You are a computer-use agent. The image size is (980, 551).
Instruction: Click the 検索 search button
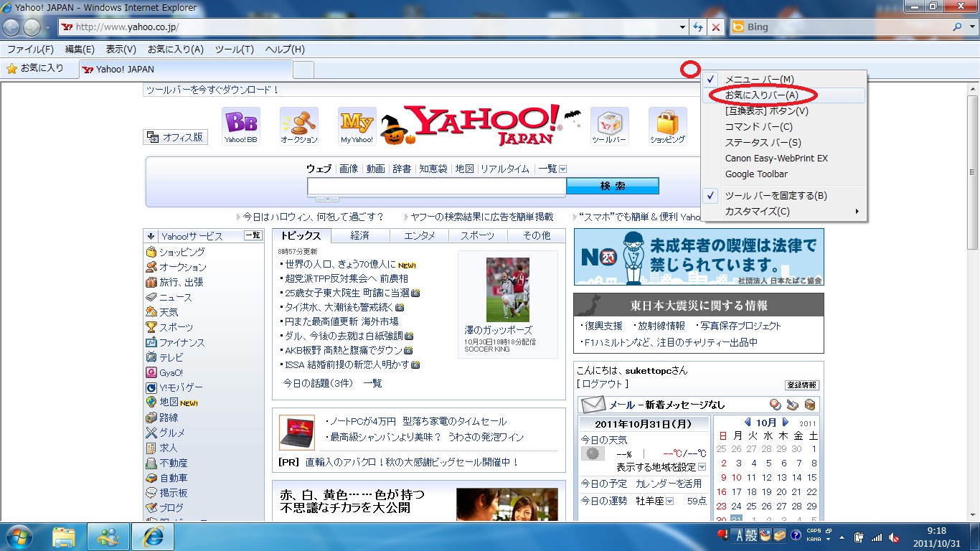[x=613, y=186]
